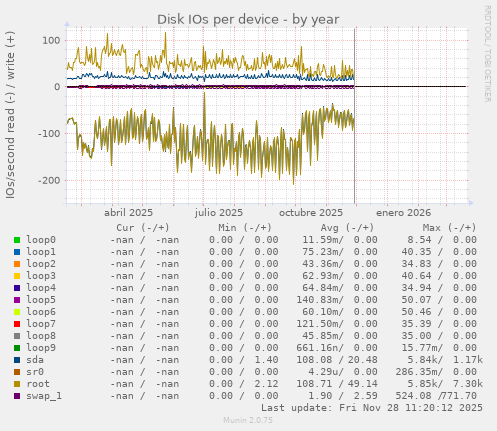Image resolution: width=497 pixels, height=431 pixels.
Task: Click the 'Last update: Fri Nov 28 11:20:12 2025' text
Action: (372, 408)
